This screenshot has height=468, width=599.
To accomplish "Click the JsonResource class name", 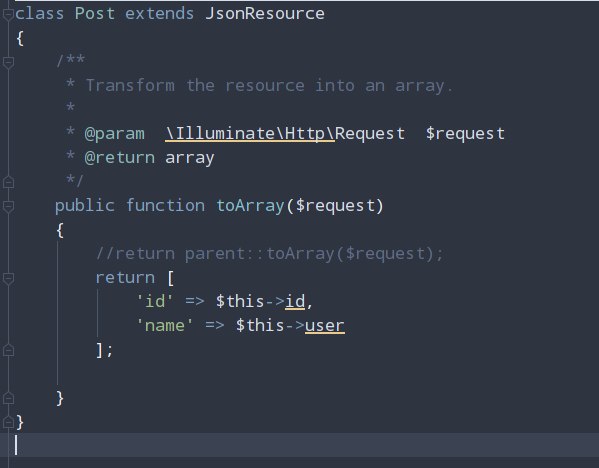I will 265,14.
